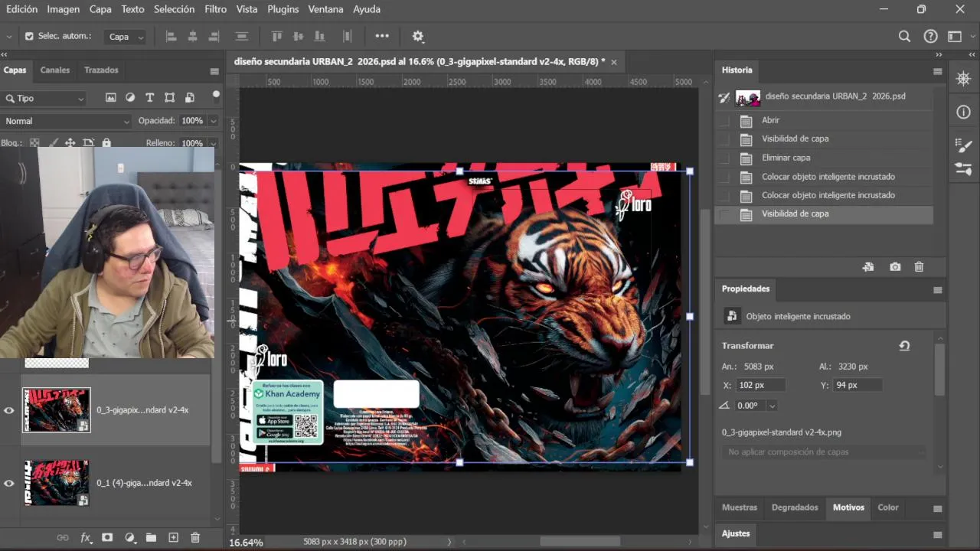Reset transform with the undo arrow icon

pos(904,346)
